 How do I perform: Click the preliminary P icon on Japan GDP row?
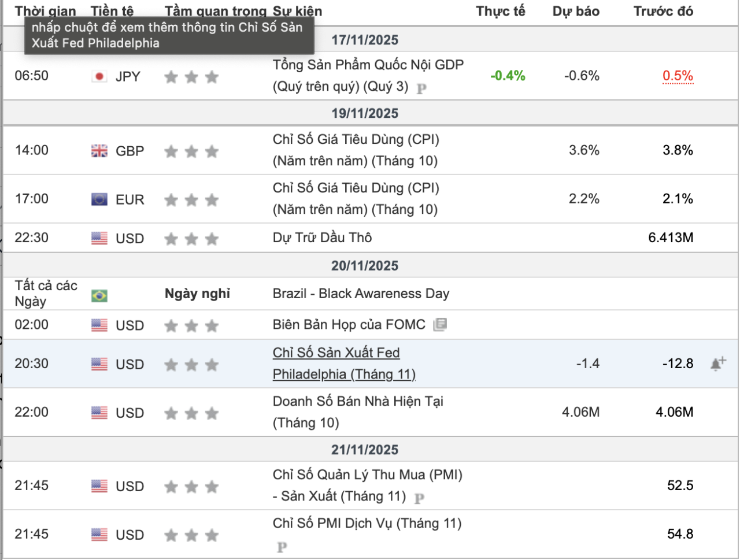[x=421, y=88]
